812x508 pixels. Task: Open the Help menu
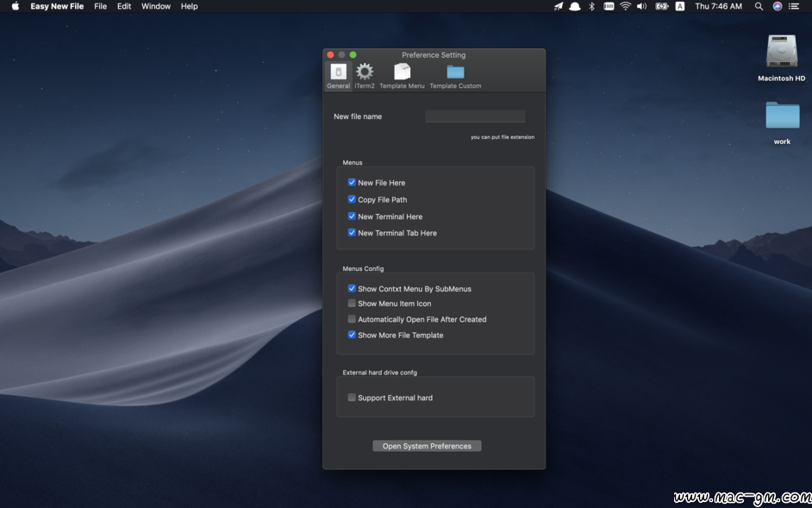pyautogui.click(x=189, y=6)
